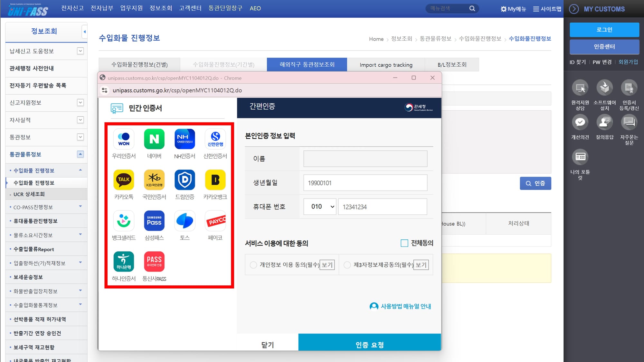Check the 전체동의 agreement checkbox
This screenshot has width=644, height=362.
[404, 243]
